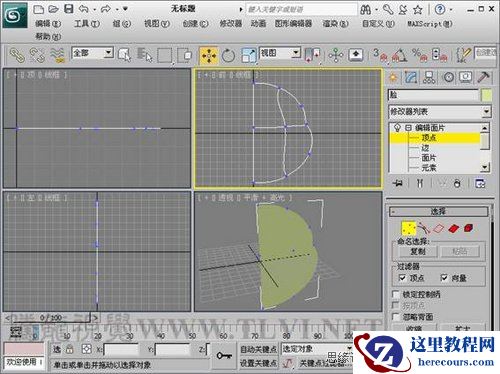Switch to the Motion panel wheel icon
Image resolution: width=500 pixels, height=374 pixels.
coord(449,78)
